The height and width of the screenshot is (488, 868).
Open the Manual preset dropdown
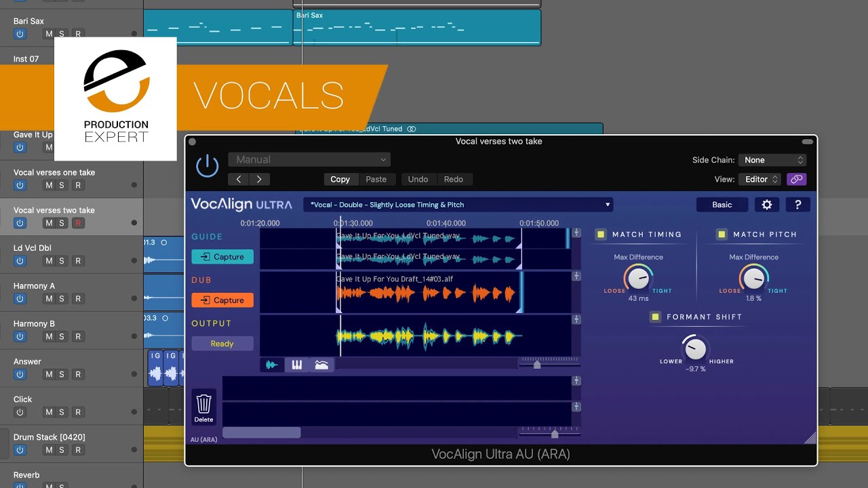[x=309, y=160]
